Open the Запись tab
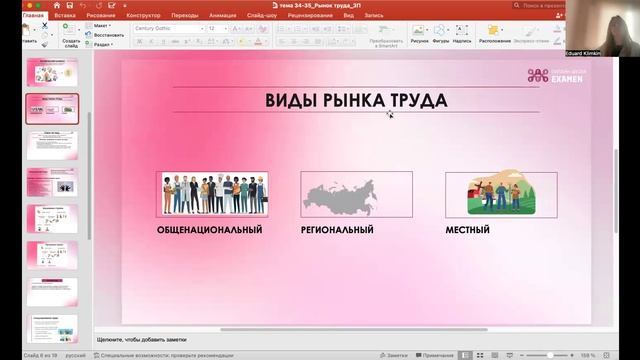 [x=374, y=16]
